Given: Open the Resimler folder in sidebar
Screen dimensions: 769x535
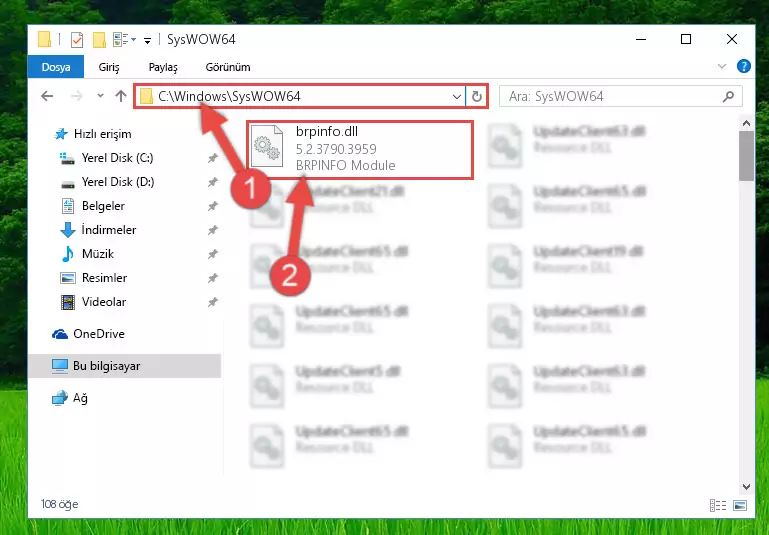Looking at the screenshot, I should [x=104, y=278].
